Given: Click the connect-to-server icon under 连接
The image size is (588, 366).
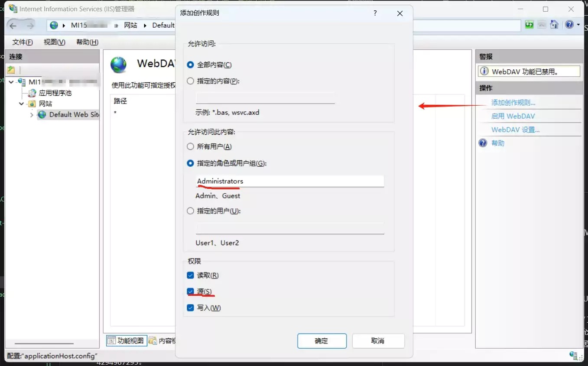Looking at the screenshot, I should (x=11, y=70).
